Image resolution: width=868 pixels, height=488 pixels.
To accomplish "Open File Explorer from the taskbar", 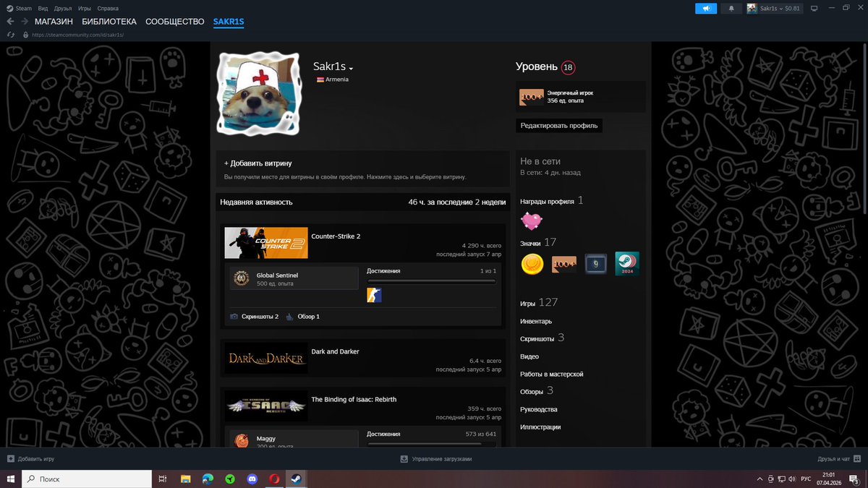I will click(x=185, y=479).
